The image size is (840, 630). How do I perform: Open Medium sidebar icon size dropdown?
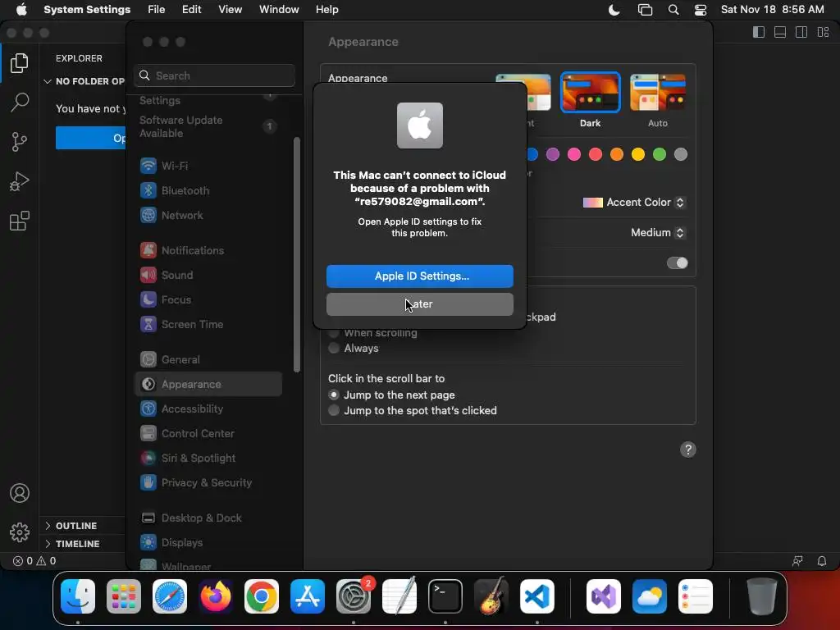pos(657,232)
